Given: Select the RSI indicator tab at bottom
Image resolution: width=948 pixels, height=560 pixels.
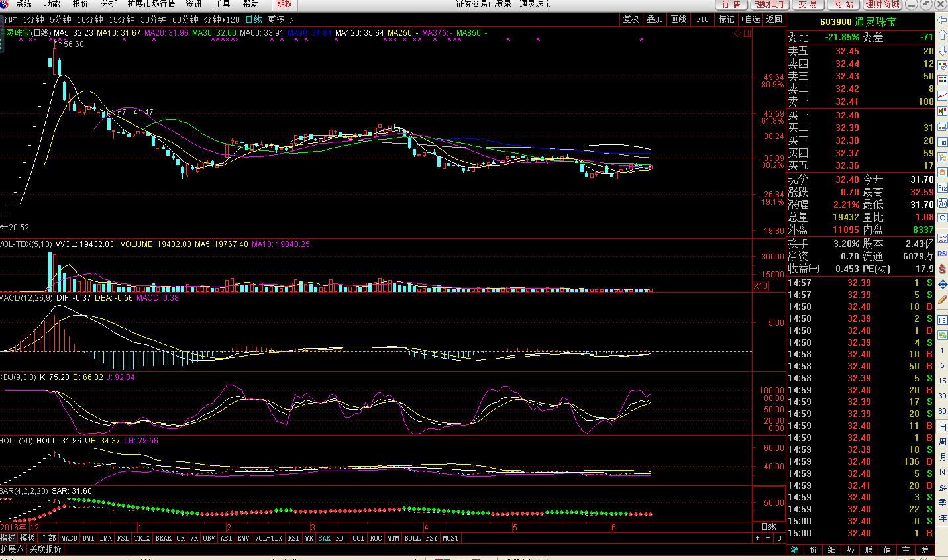Looking at the screenshot, I should [293, 538].
